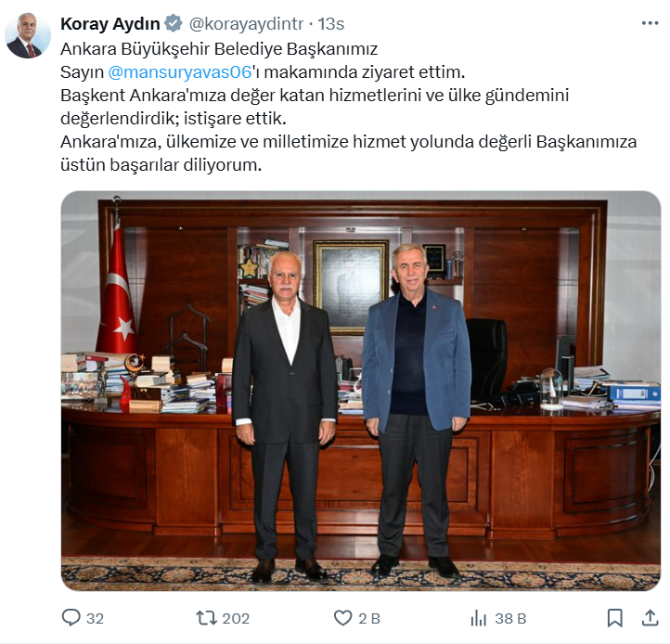Open the three-dot more options menu
This screenshot has height=644, width=670.
point(650,23)
